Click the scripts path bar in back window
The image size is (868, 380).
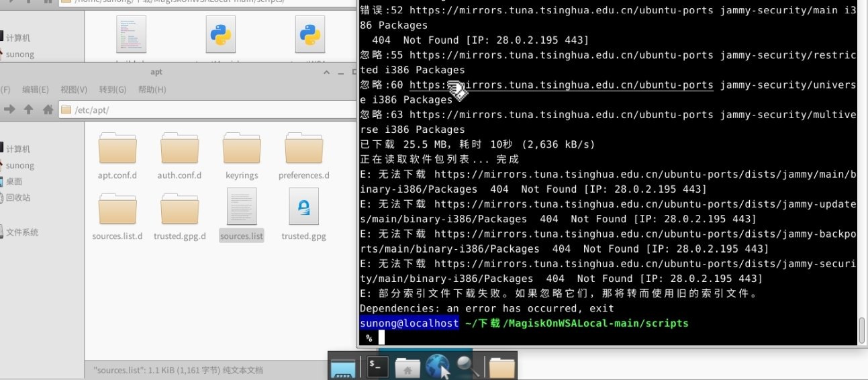(207, 3)
